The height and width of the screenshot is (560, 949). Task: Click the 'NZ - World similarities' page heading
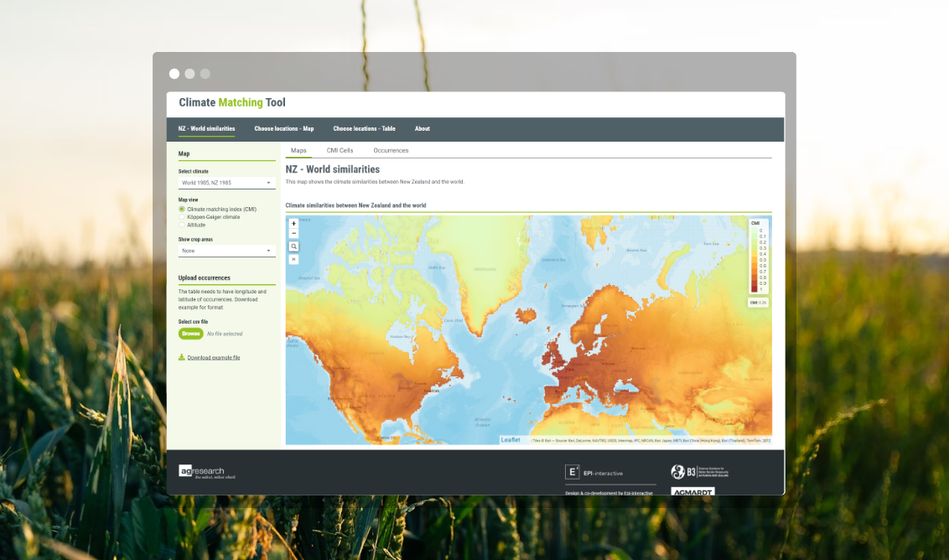tap(333, 169)
